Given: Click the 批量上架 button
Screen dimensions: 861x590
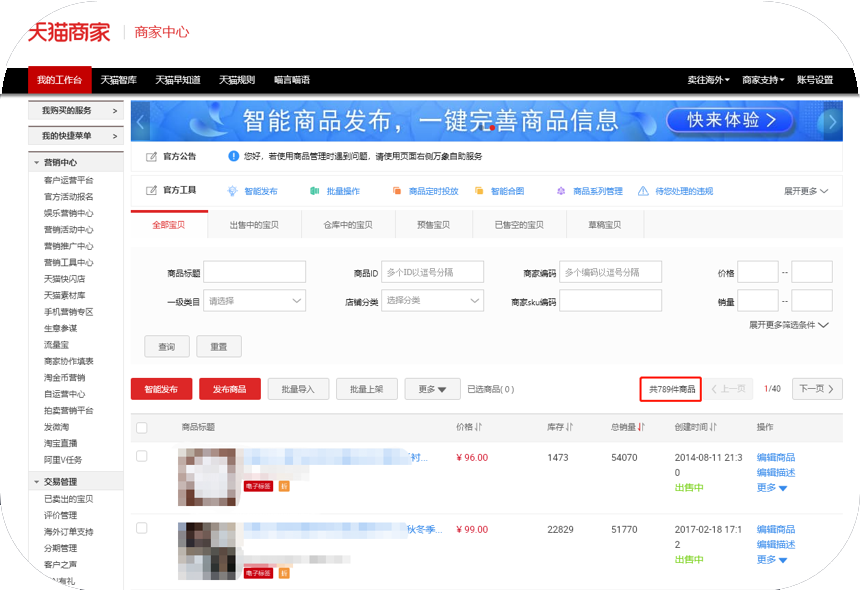Looking at the screenshot, I should pyautogui.click(x=367, y=389).
